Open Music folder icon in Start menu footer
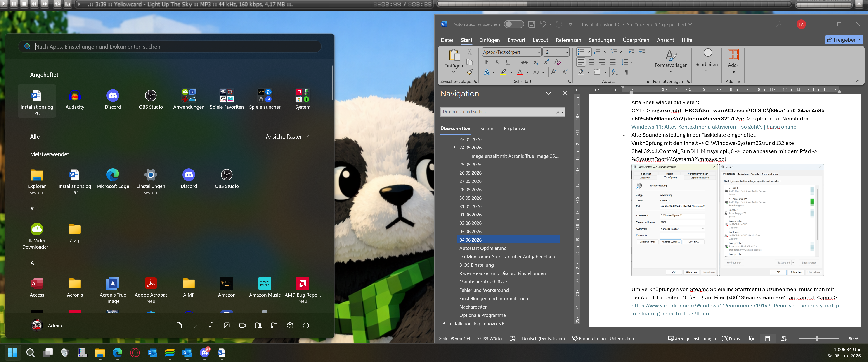Screen dimensions: 868x362 (211, 325)
